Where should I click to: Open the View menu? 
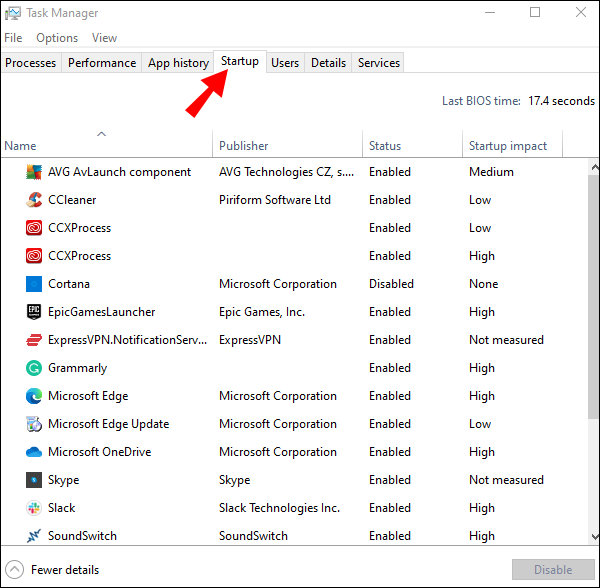click(x=104, y=38)
